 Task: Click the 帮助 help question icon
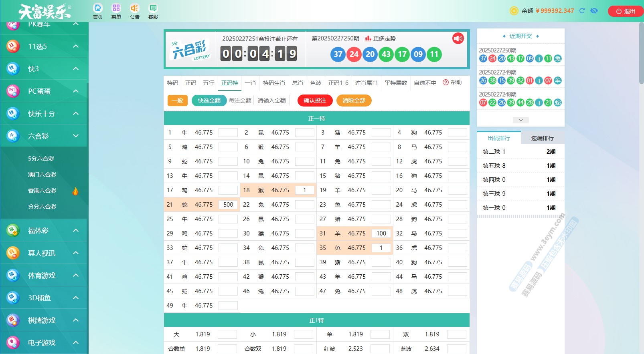[446, 82]
